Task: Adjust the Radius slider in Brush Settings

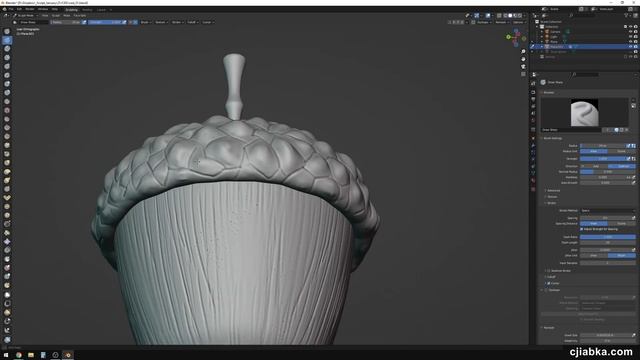Action: point(603,146)
